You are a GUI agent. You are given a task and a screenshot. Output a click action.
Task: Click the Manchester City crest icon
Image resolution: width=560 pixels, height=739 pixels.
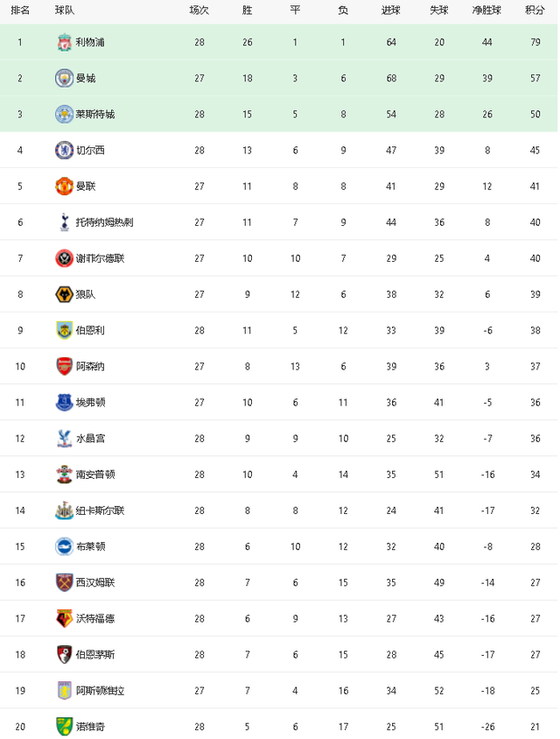tap(65, 78)
